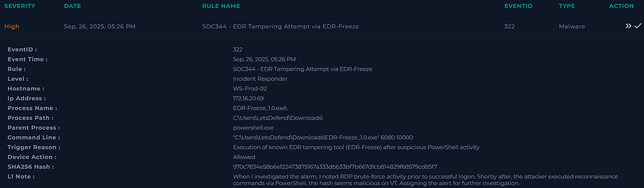The height and width of the screenshot is (188, 644).
Task: Click the alert date Sep 26 cell
Action: 100,27
